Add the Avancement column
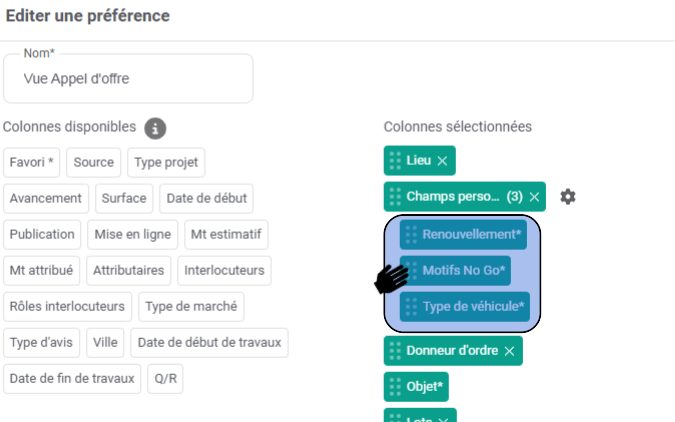This screenshot has width=675, height=422. (46, 198)
